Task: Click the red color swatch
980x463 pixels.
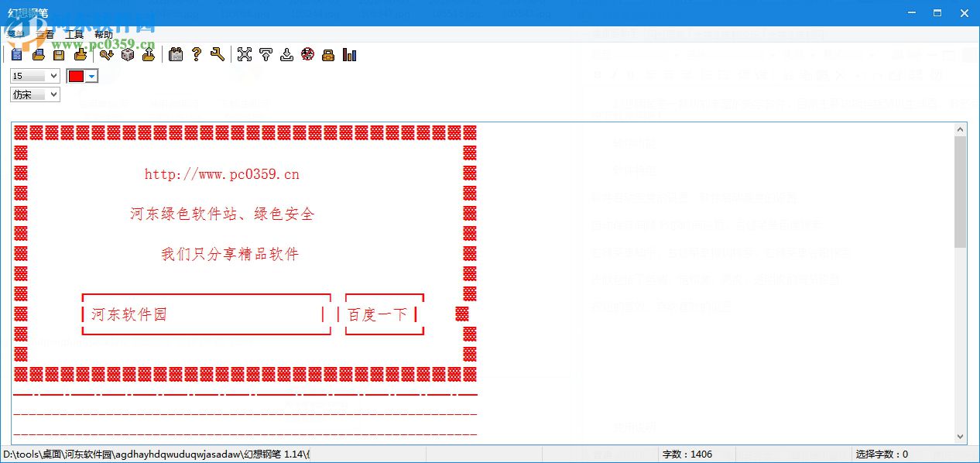Action: [77, 76]
